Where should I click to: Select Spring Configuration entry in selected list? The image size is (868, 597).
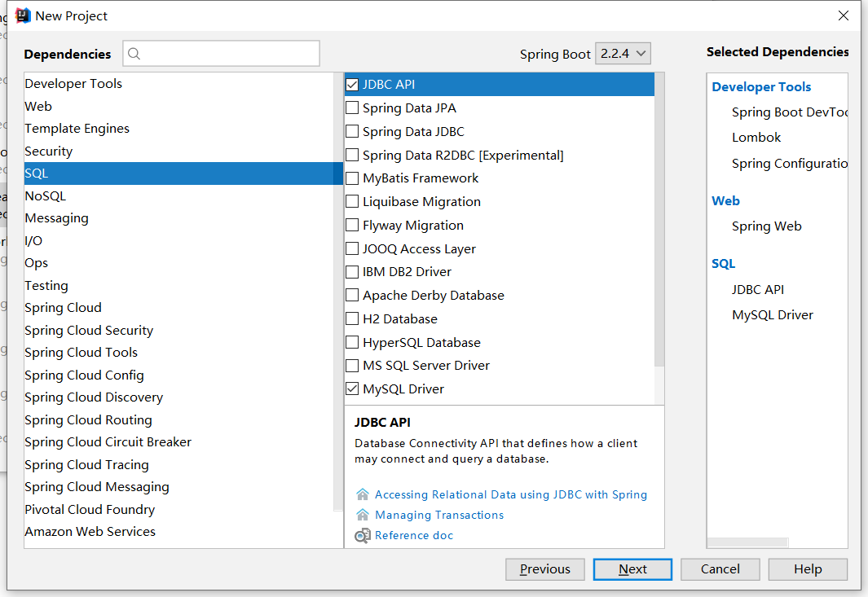790,164
